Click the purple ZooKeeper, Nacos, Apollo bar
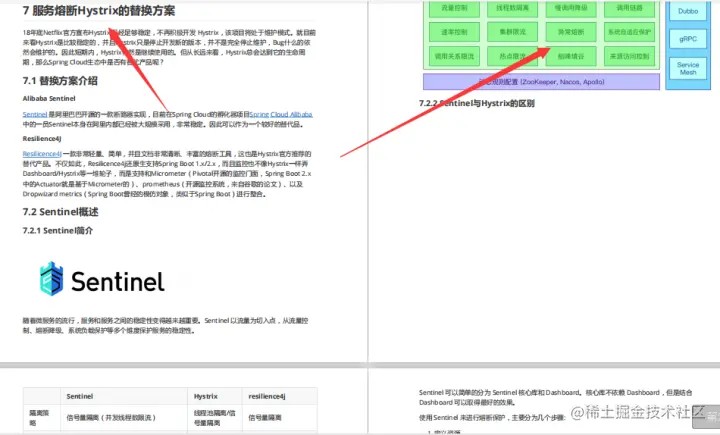The height and width of the screenshot is (435, 720). pyautogui.click(x=541, y=82)
